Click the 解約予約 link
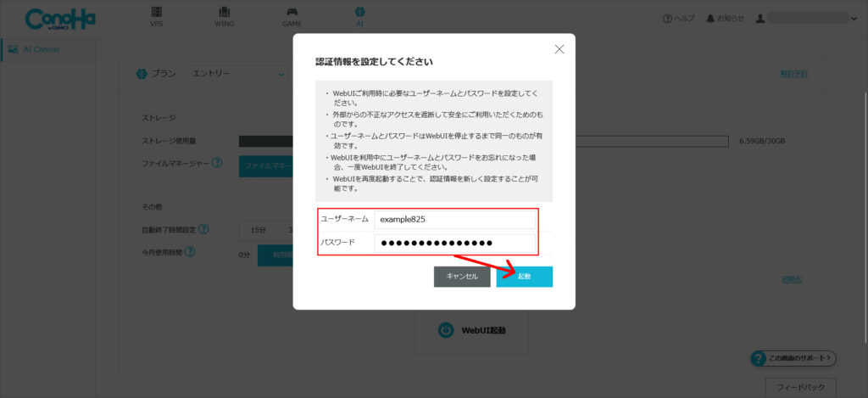The image size is (868, 398). pos(793,74)
